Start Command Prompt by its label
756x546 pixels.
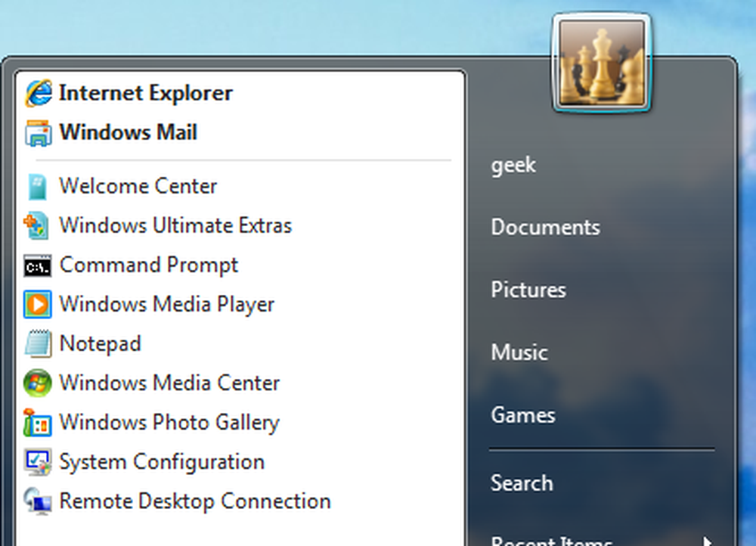click(x=148, y=265)
